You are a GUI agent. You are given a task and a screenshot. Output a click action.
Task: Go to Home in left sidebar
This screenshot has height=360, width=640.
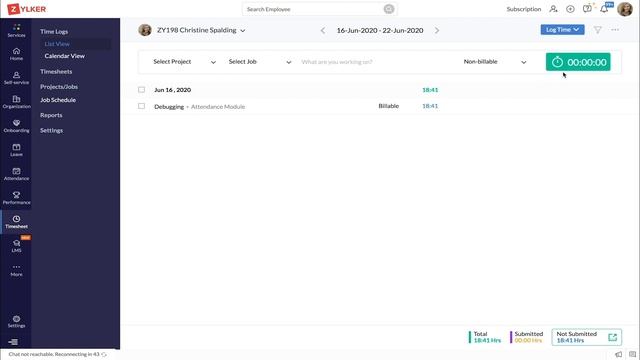(x=16, y=54)
